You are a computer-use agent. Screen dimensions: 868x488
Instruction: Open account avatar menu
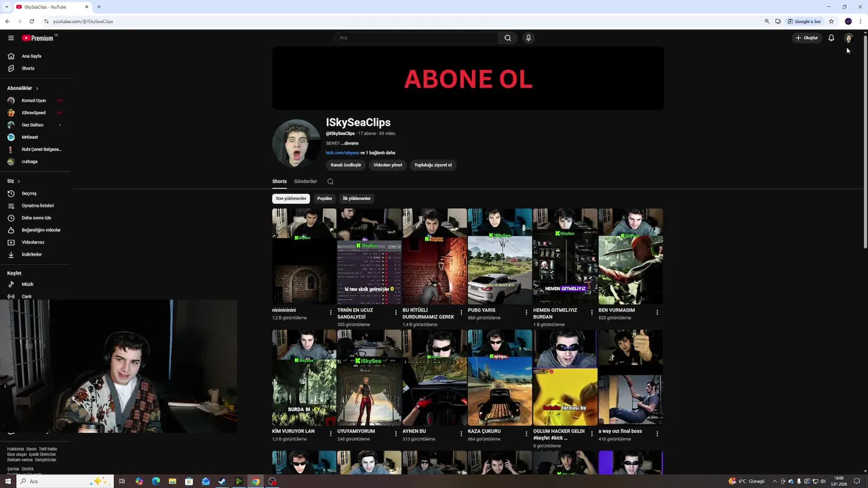[848, 38]
